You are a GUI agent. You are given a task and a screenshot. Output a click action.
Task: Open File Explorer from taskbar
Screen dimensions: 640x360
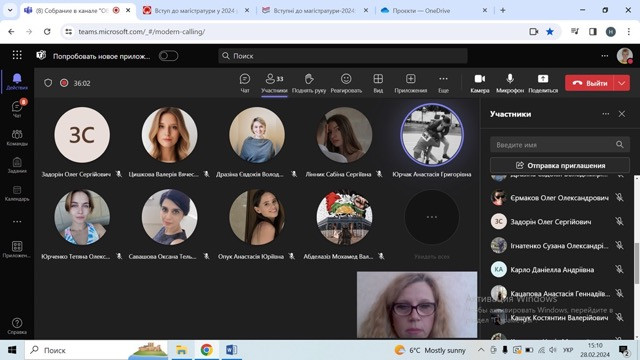point(181,350)
